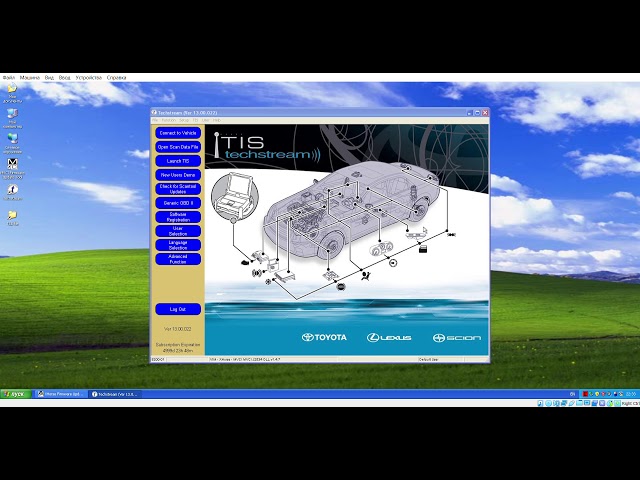Image resolution: width=640 pixels, height=480 pixels.
Task: Click the system tray clock
Action: click(631, 394)
